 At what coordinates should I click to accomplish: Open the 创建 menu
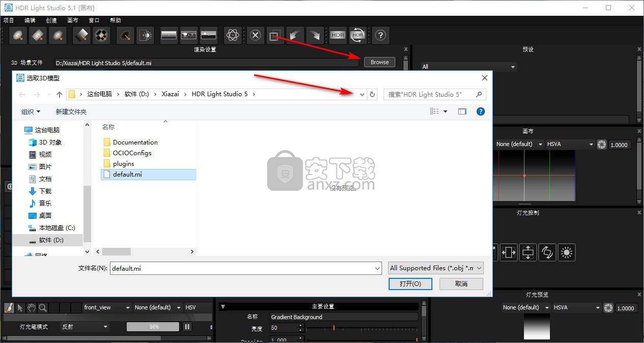pyautogui.click(x=51, y=20)
